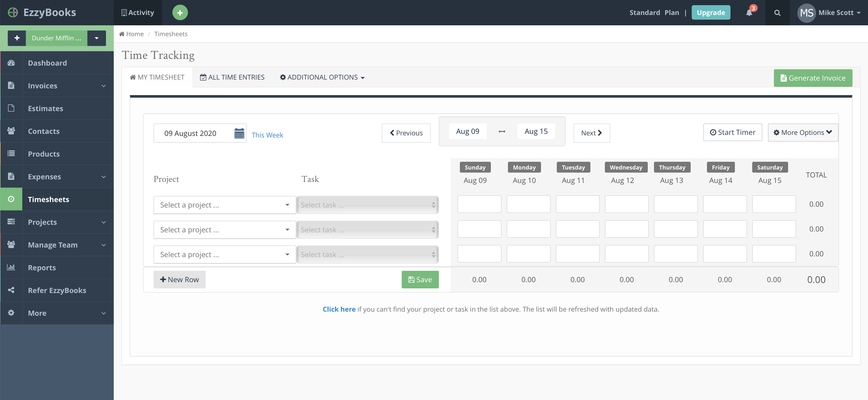Image resolution: width=868 pixels, height=400 pixels.
Task: Open search with the magnifier icon
Action: (777, 13)
